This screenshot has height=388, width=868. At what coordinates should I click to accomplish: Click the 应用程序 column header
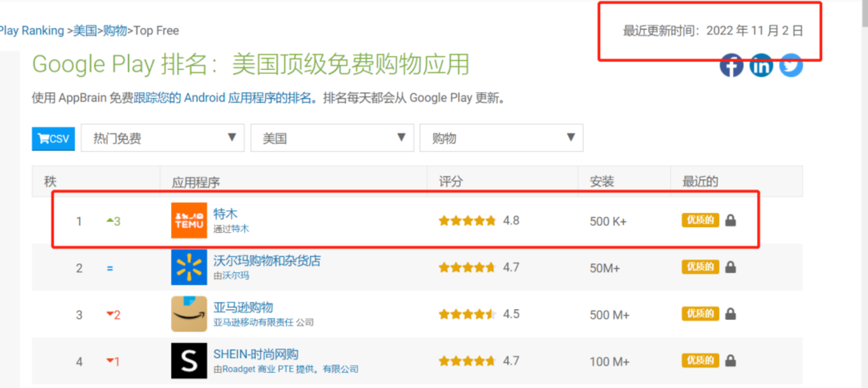[196, 182]
